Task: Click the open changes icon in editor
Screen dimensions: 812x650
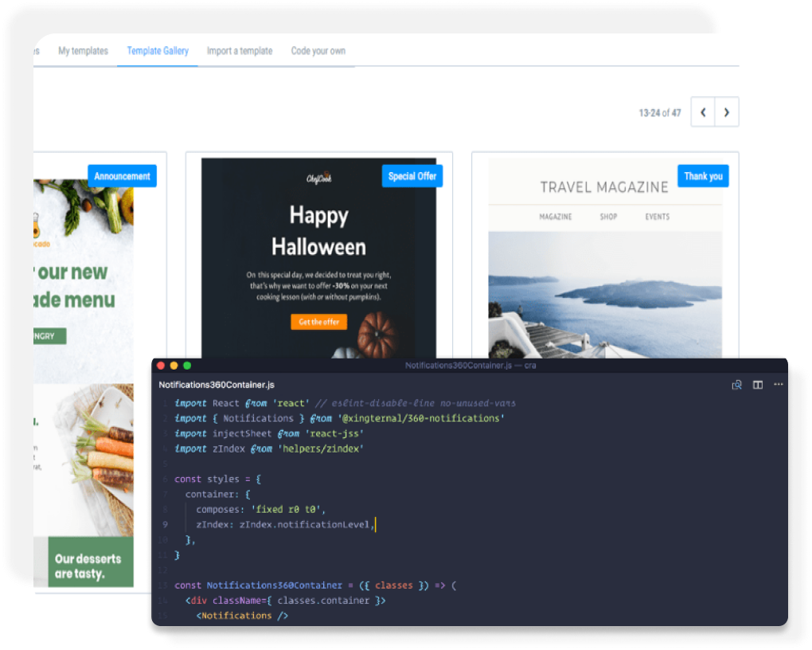Action: 737,385
